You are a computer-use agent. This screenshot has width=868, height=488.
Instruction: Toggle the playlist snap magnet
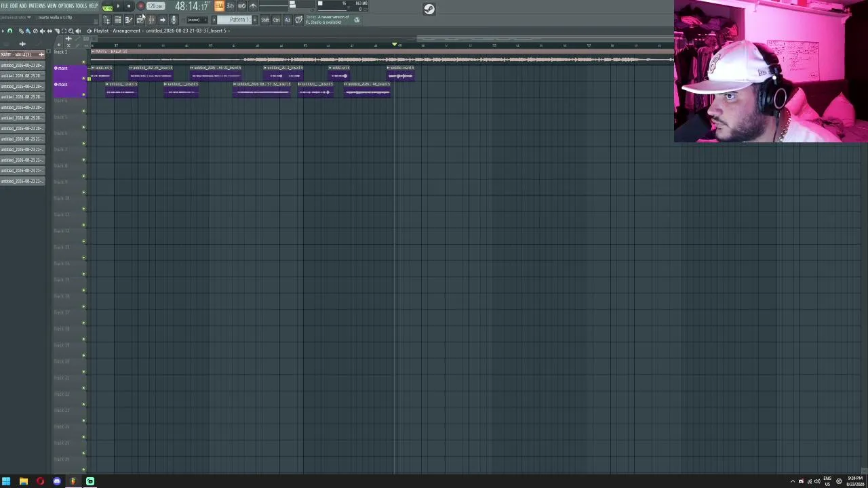[9, 31]
